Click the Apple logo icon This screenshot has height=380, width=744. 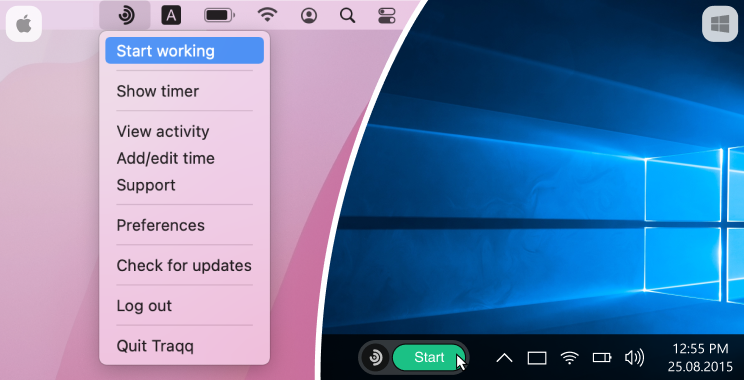(24, 24)
